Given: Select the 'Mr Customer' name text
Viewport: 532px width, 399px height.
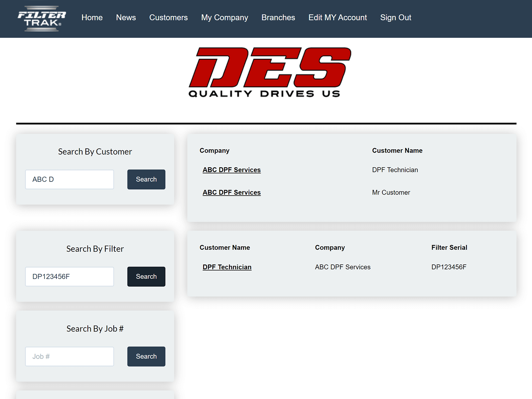Looking at the screenshot, I should (x=391, y=193).
